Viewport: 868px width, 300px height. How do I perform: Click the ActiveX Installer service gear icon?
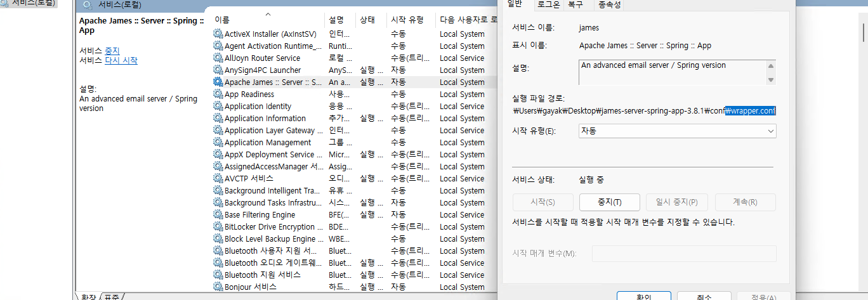pyautogui.click(x=218, y=34)
